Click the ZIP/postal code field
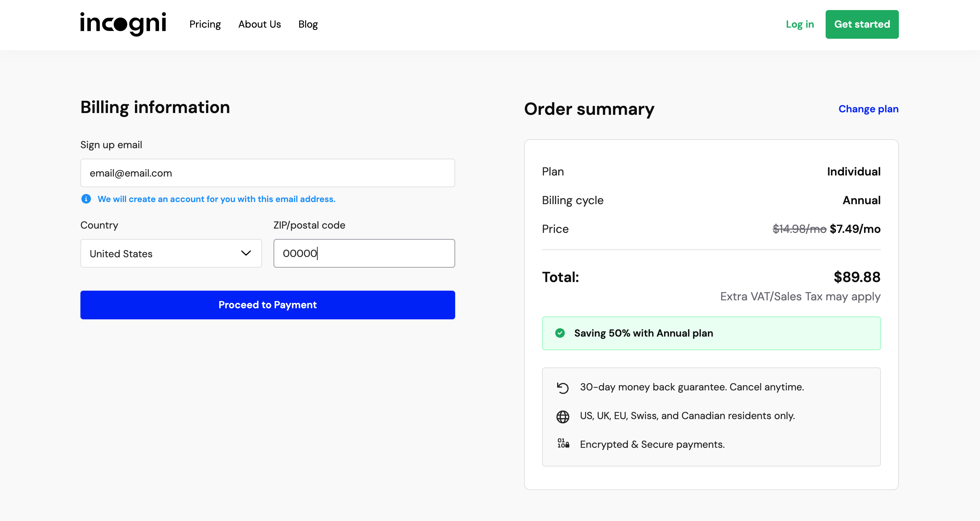 click(364, 253)
